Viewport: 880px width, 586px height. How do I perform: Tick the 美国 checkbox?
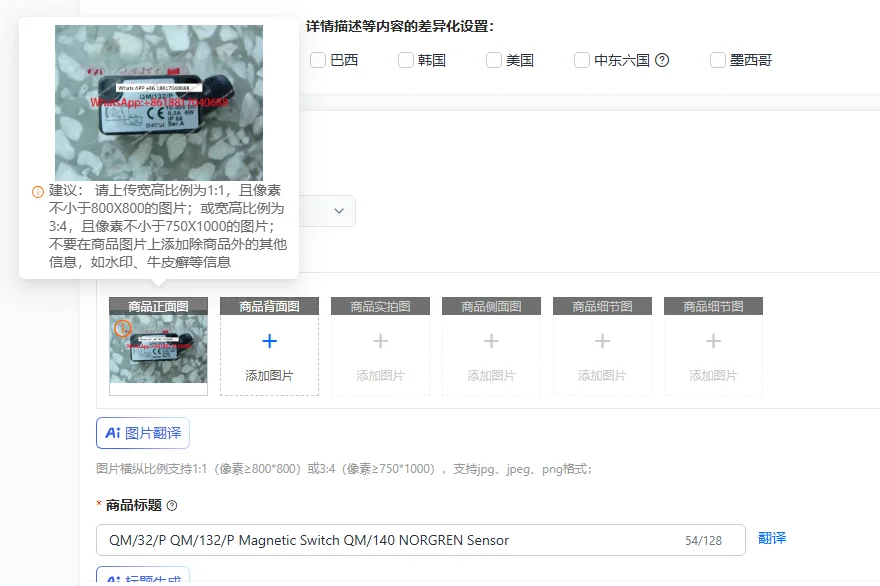[493, 60]
